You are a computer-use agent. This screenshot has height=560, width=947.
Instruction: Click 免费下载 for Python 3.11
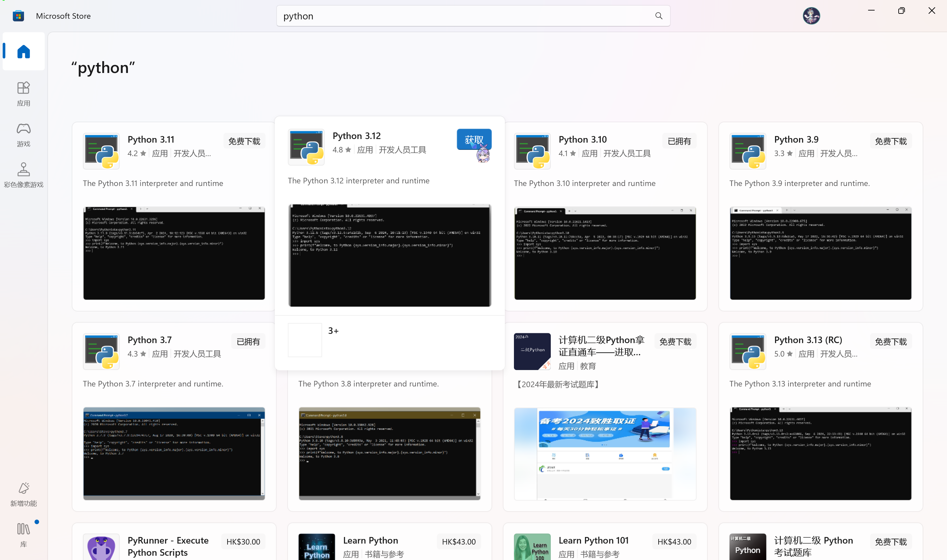click(x=244, y=141)
